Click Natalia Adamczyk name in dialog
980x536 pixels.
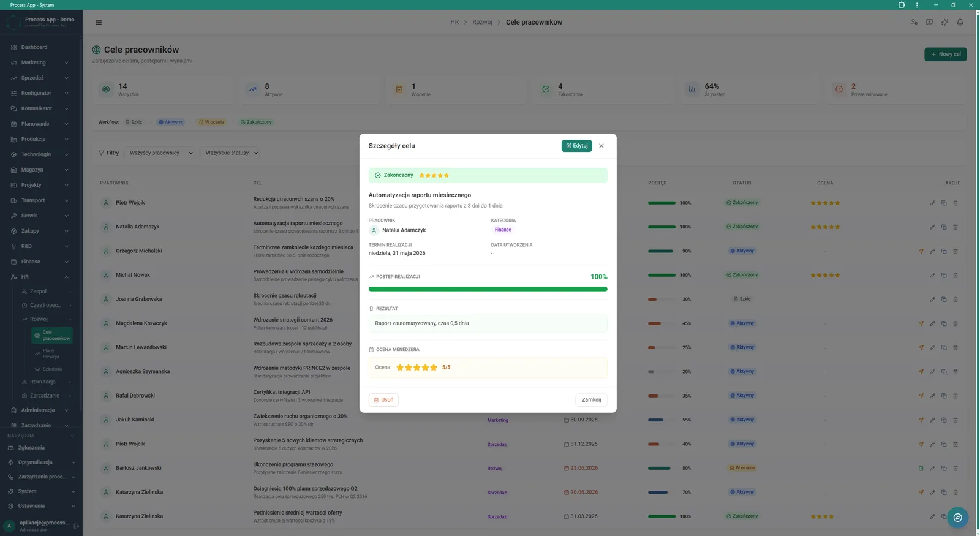[404, 230]
